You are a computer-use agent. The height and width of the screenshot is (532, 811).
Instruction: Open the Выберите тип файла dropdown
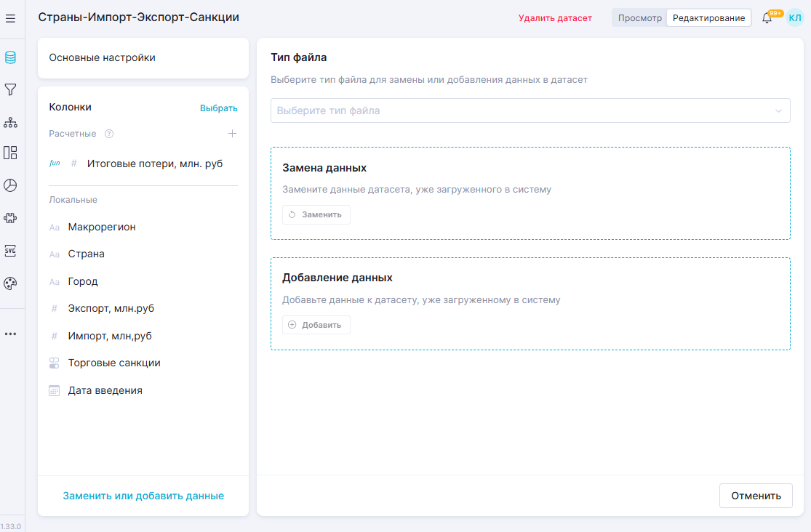[x=530, y=111]
